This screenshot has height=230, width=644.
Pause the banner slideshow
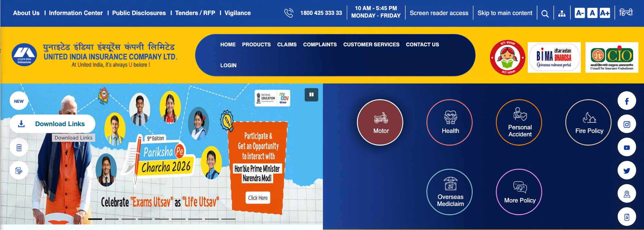311,95
